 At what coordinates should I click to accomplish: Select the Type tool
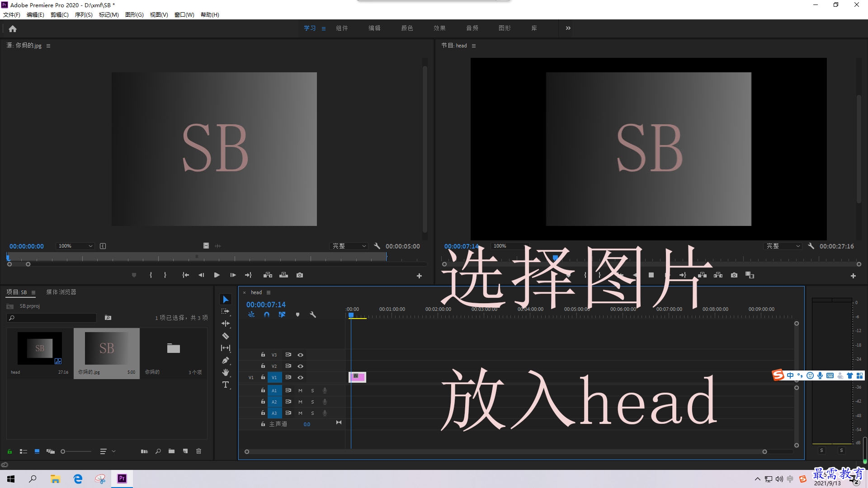(226, 385)
